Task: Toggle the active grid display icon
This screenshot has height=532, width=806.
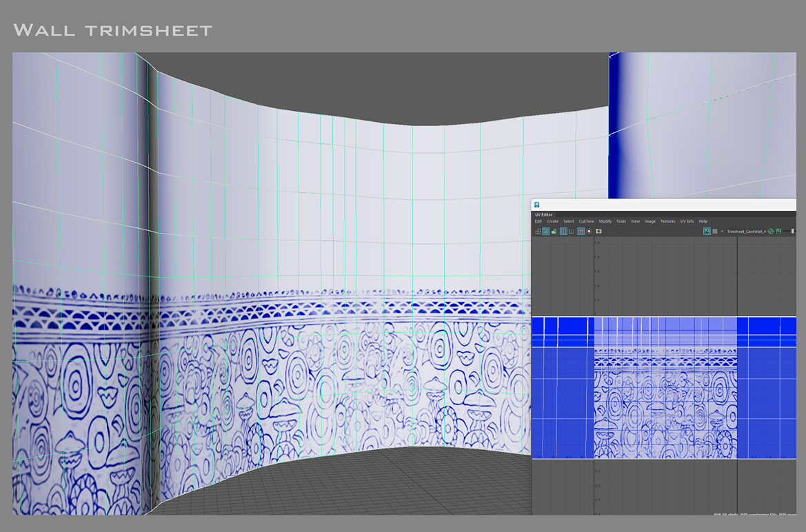Action: (581, 231)
